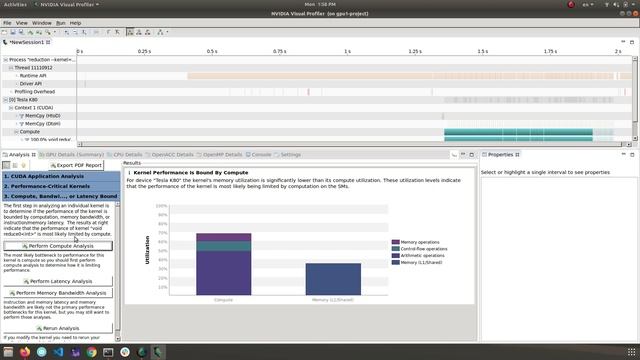Select the NewSession1 editor tab
Viewport: 640px width, 360px height.
[x=26, y=42]
